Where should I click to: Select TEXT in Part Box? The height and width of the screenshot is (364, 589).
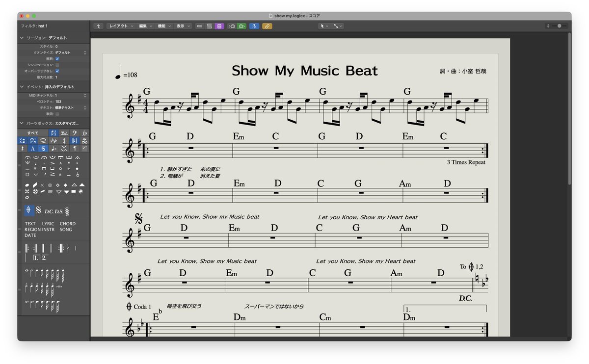pyautogui.click(x=30, y=224)
